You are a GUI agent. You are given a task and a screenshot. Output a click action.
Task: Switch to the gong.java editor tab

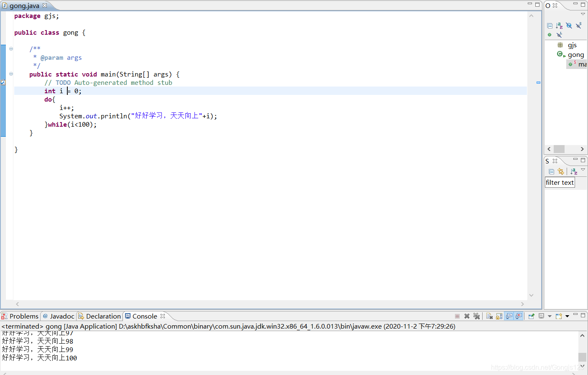point(24,6)
